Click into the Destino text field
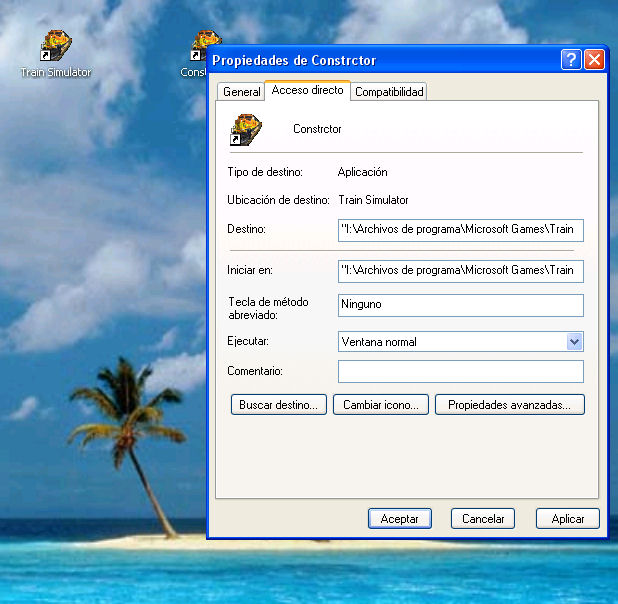The width and height of the screenshot is (618, 604). [x=460, y=230]
